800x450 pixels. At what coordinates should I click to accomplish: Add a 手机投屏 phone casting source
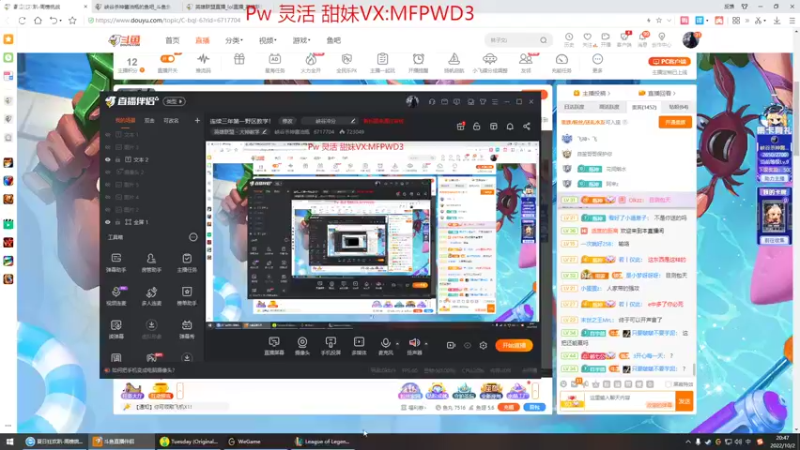331,345
